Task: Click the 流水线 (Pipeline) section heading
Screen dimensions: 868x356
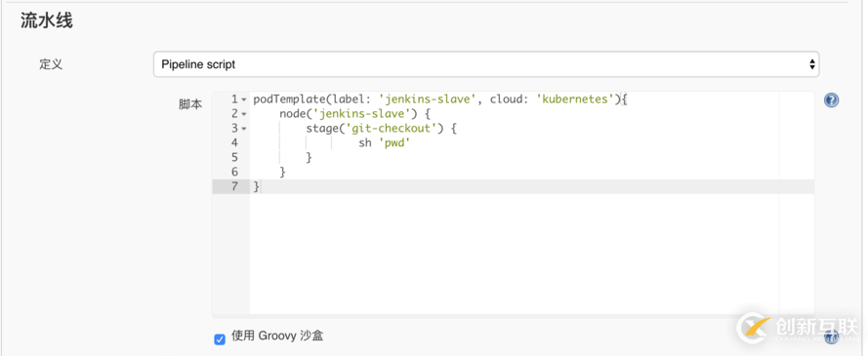Action: [47, 21]
